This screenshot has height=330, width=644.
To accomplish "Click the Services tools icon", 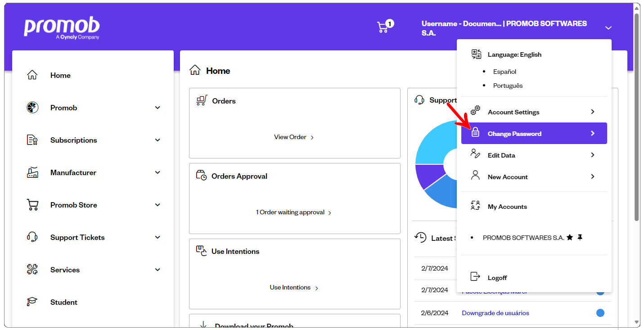I will click(32, 270).
